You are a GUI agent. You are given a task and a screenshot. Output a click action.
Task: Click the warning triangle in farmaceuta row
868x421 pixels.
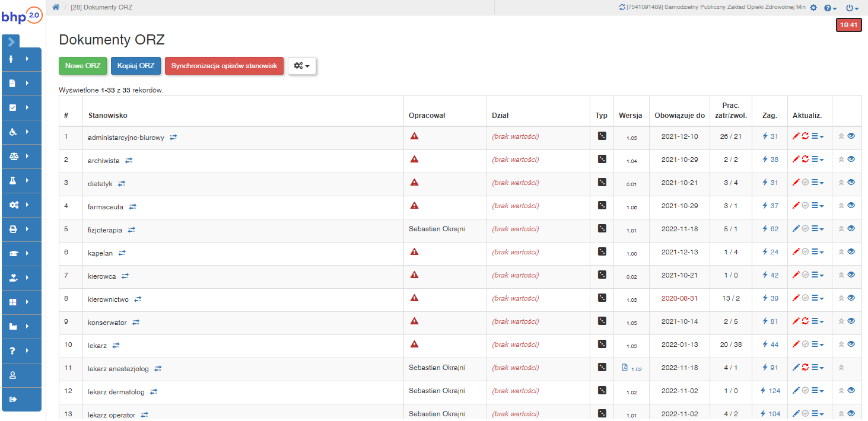(x=414, y=205)
